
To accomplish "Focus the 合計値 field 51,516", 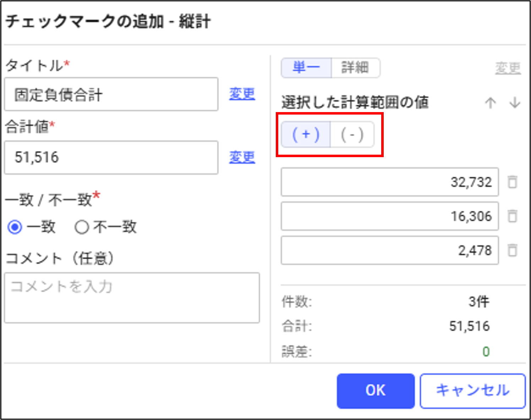I will (111, 157).
